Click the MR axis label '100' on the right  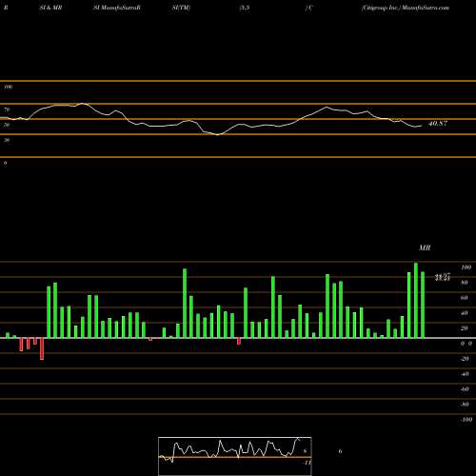(466, 268)
